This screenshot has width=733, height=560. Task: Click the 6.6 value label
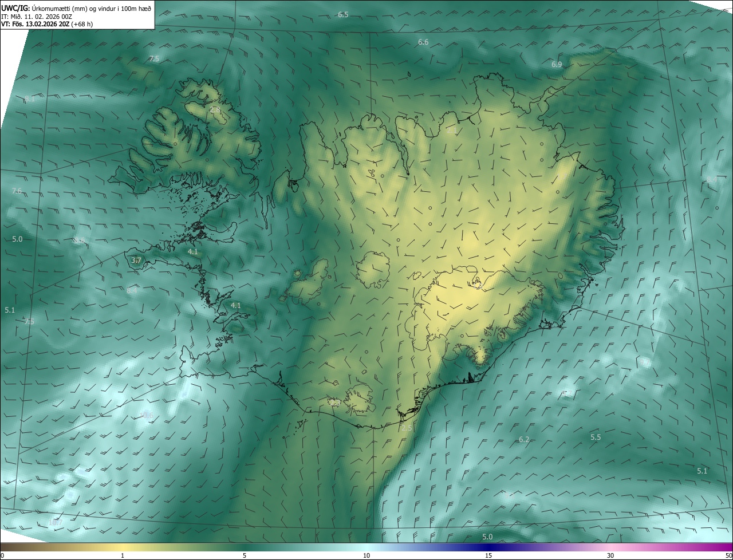[423, 42]
